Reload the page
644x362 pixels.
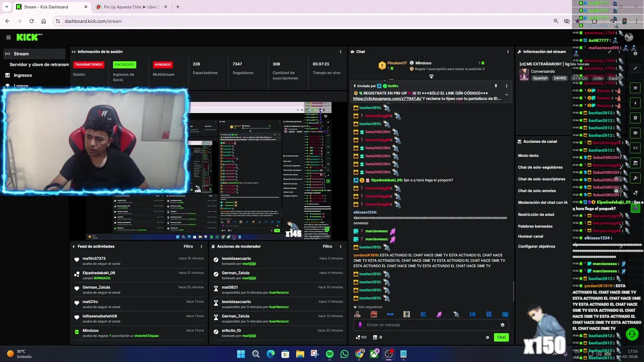pyautogui.click(x=31, y=21)
